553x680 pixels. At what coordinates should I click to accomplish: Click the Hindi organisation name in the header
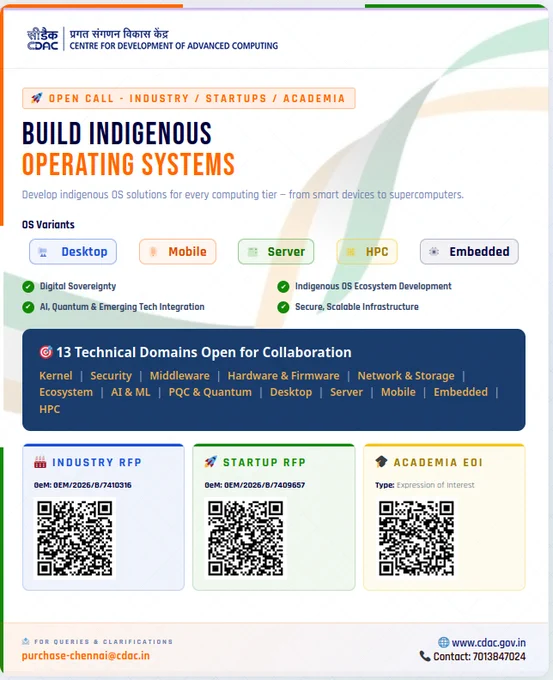point(119,33)
